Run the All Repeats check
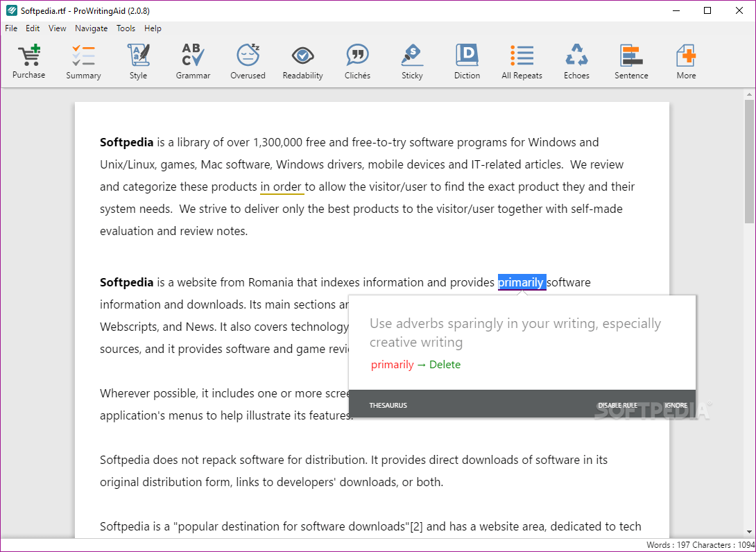 click(521, 60)
